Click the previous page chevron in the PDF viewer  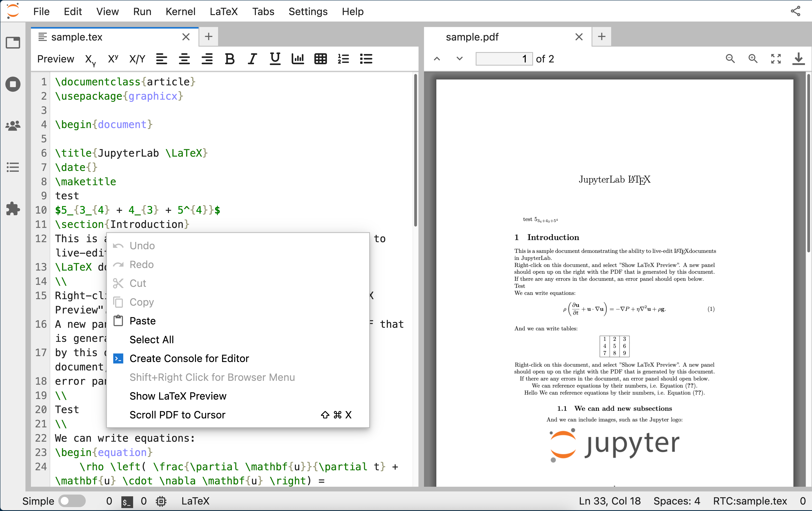[437, 59]
